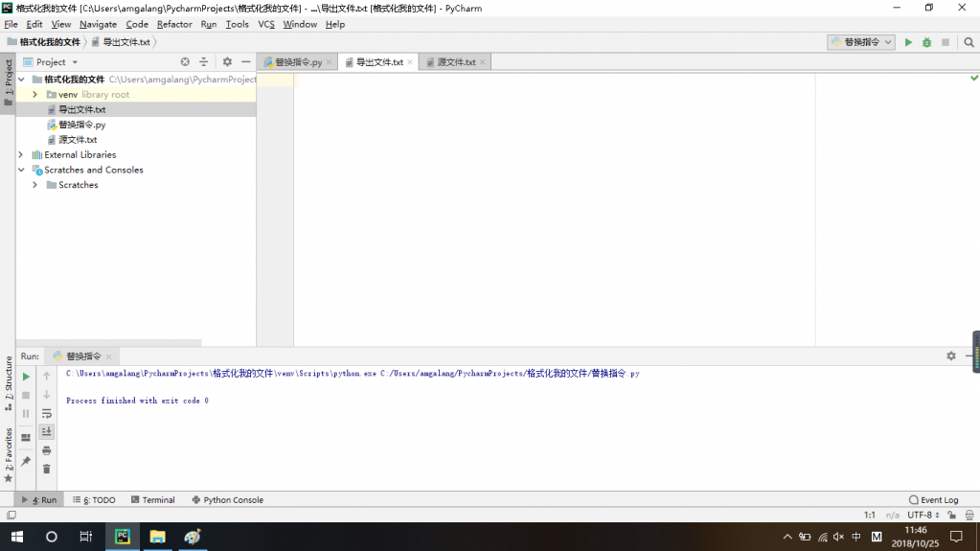Clear all output with trash icon
Image resolution: width=980 pixels, height=551 pixels.
[46, 470]
